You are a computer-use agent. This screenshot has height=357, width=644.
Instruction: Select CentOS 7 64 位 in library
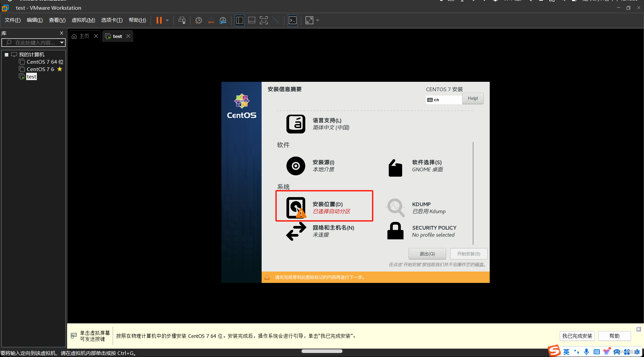click(x=45, y=62)
